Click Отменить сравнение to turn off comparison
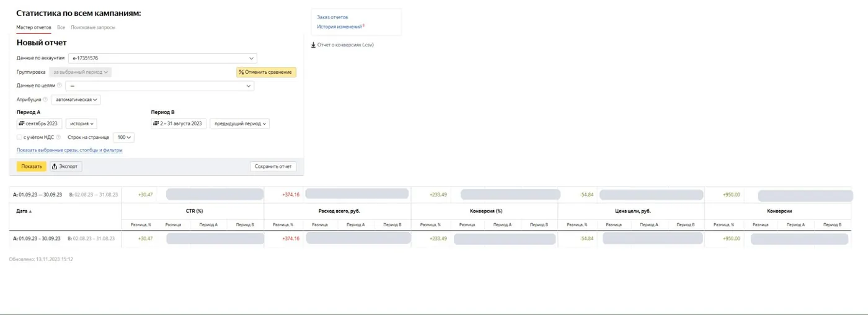 (266, 72)
